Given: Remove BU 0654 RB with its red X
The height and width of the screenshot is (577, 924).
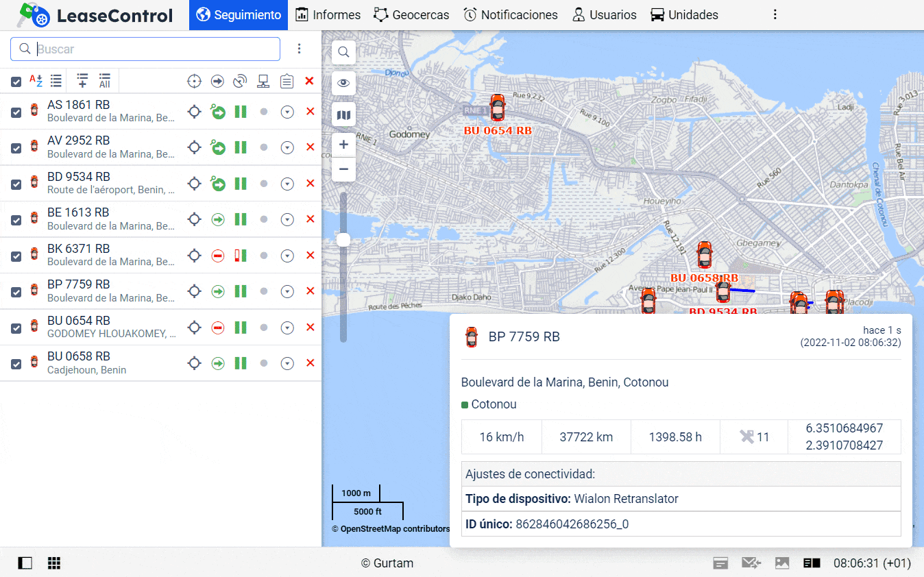Looking at the screenshot, I should 310,327.
